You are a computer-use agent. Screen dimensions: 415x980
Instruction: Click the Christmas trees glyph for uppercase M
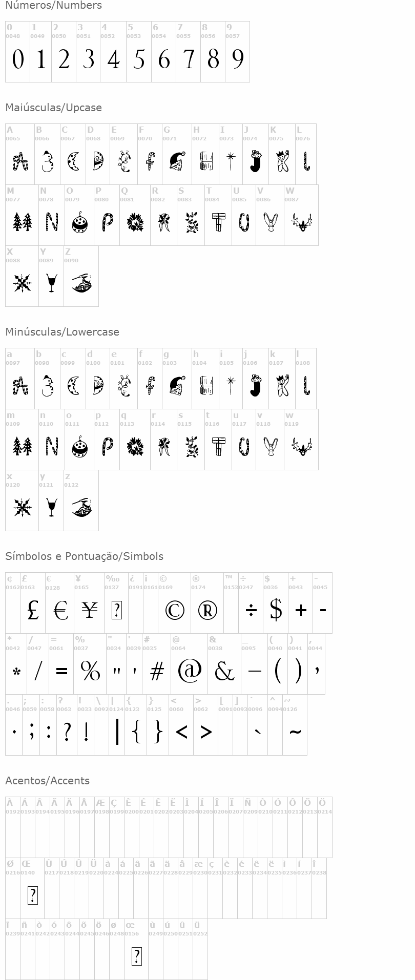point(22,222)
